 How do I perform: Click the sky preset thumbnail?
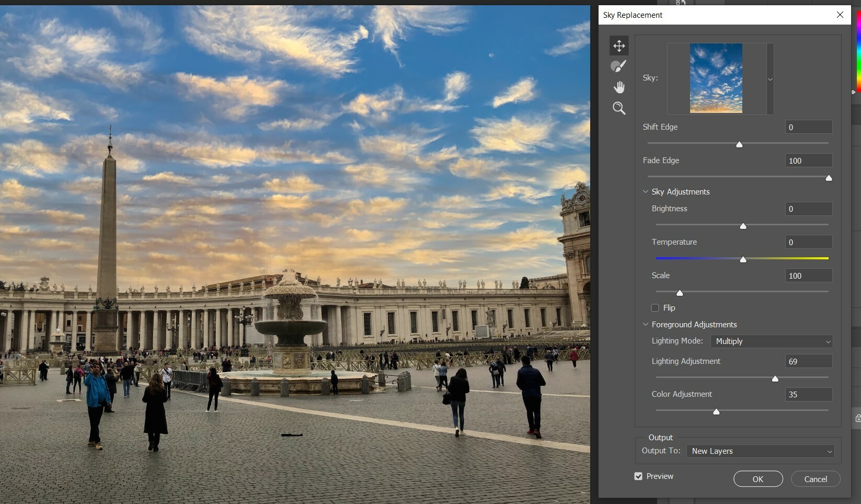[x=716, y=78]
